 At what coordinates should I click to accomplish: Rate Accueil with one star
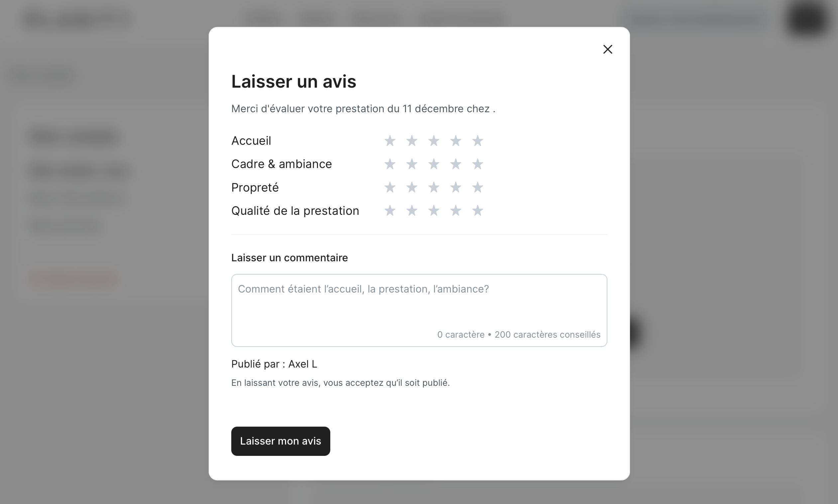click(x=390, y=140)
